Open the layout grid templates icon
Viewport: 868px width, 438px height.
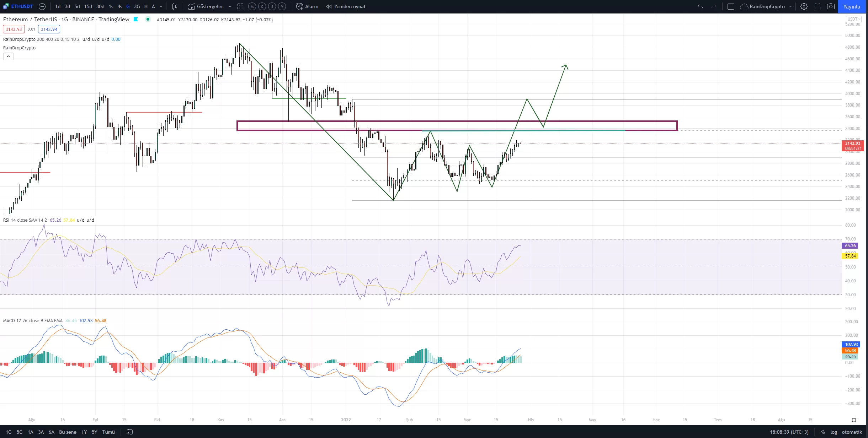pyautogui.click(x=240, y=6)
